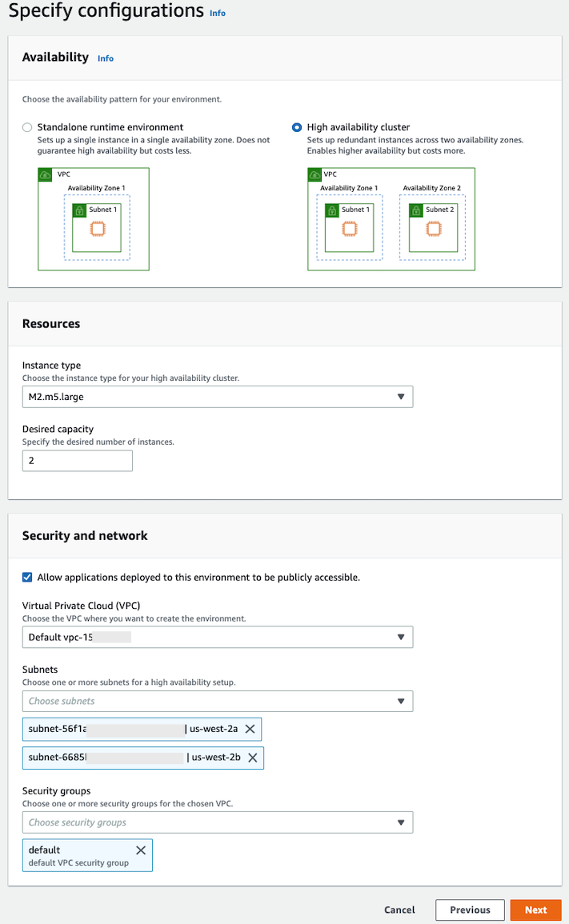The width and height of the screenshot is (569, 924).
Task: Select the High availability cluster option
Action: [x=297, y=127]
